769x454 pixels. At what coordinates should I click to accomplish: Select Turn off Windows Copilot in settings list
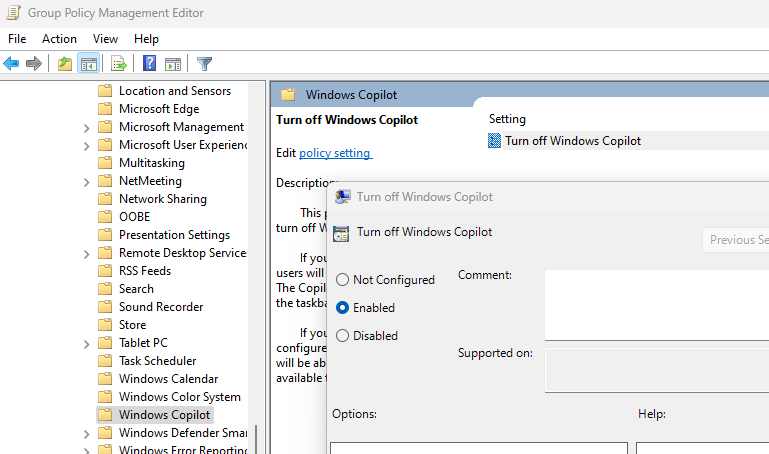573,141
